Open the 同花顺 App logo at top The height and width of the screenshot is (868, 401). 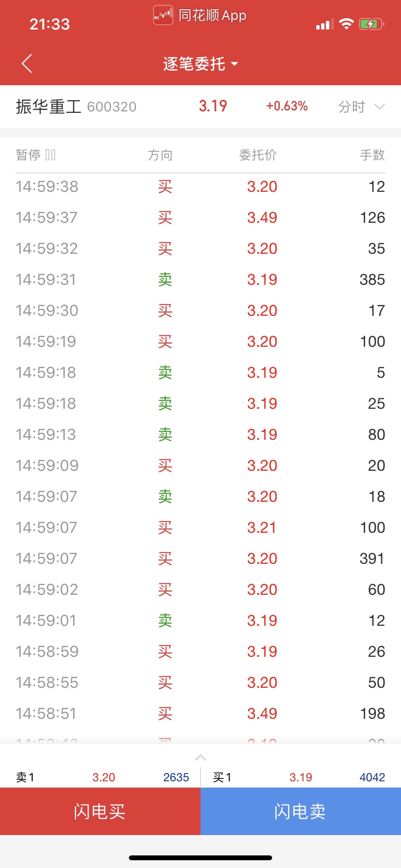(163, 15)
